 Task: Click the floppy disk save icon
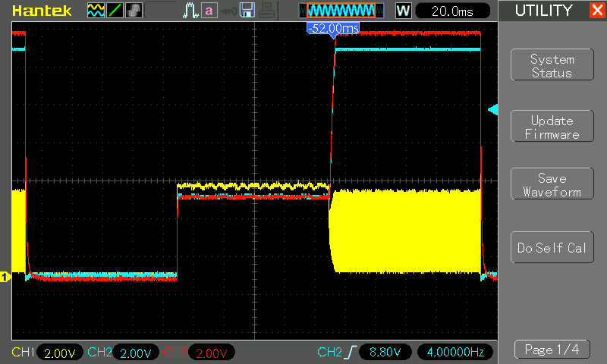(x=247, y=11)
